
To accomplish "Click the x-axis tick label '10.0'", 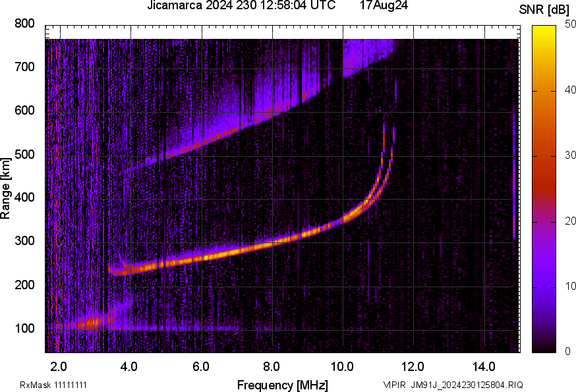I will tap(342, 367).
